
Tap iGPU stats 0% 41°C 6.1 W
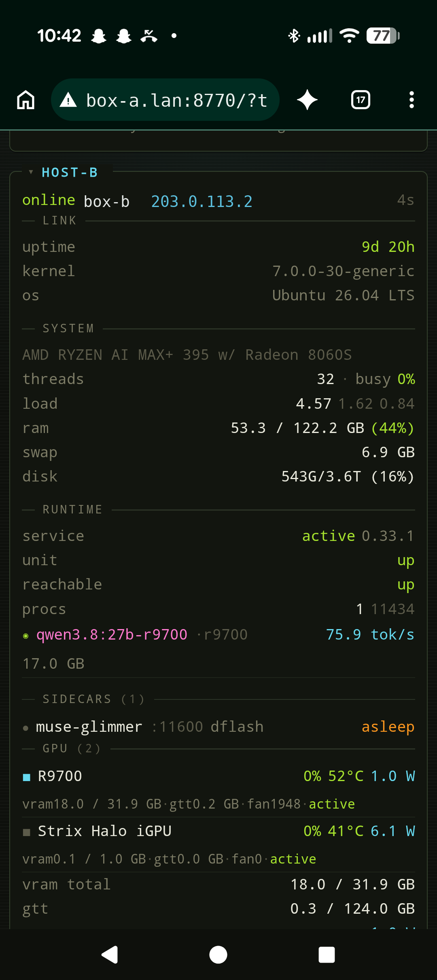(359, 831)
